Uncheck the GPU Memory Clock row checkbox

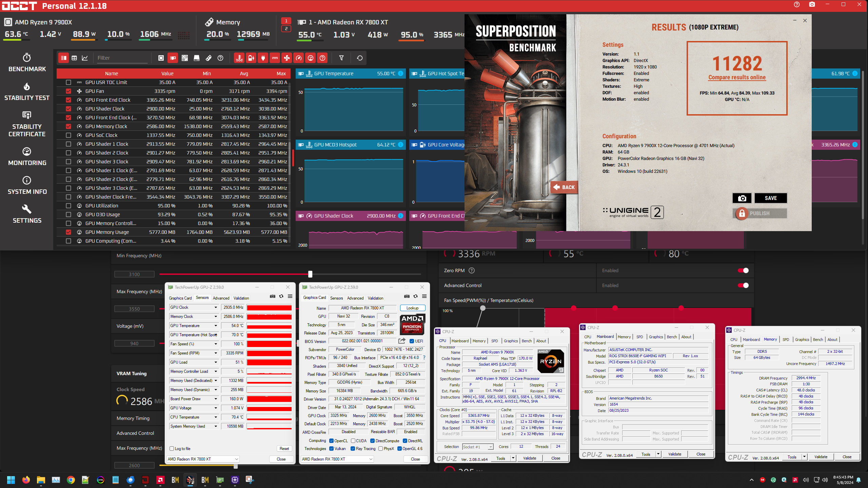pyautogui.click(x=68, y=126)
